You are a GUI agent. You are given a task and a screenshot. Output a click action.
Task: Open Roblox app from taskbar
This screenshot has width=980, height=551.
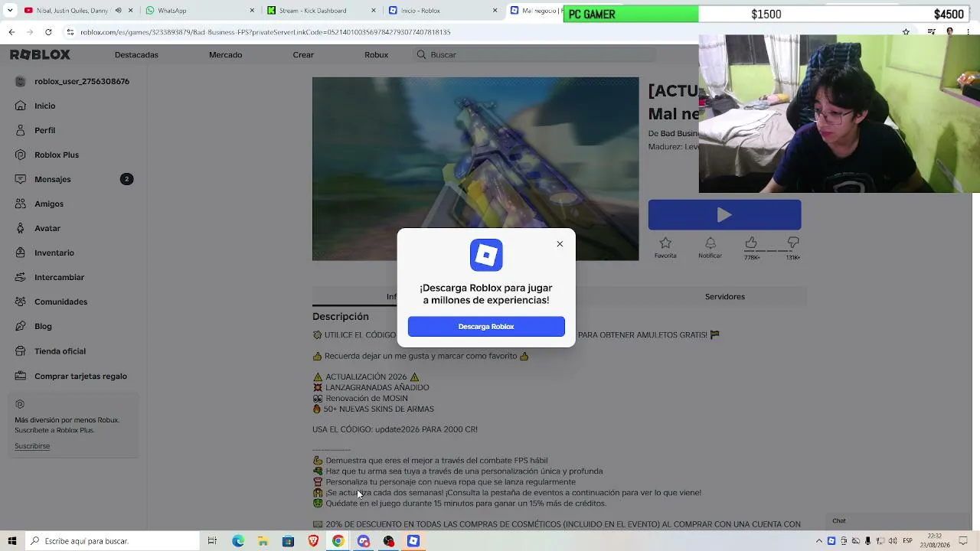pyautogui.click(x=413, y=541)
